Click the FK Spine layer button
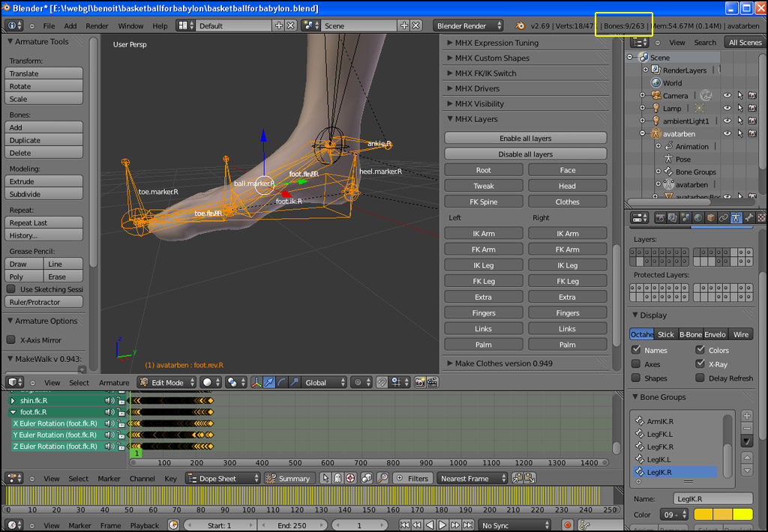Screen dimensions: 768x532 (484, 202)
